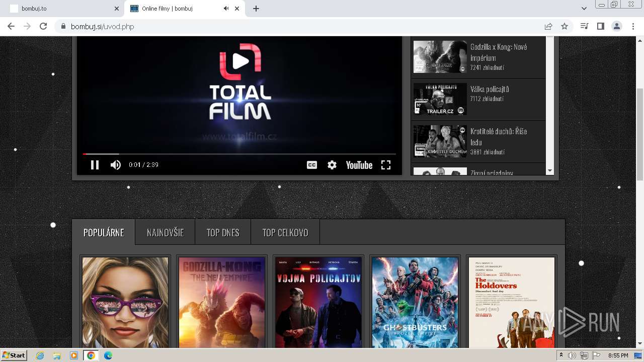Click the taskbar clock 8:55 PM
This screenshot has height=362, width=644.
pos(618,355)
